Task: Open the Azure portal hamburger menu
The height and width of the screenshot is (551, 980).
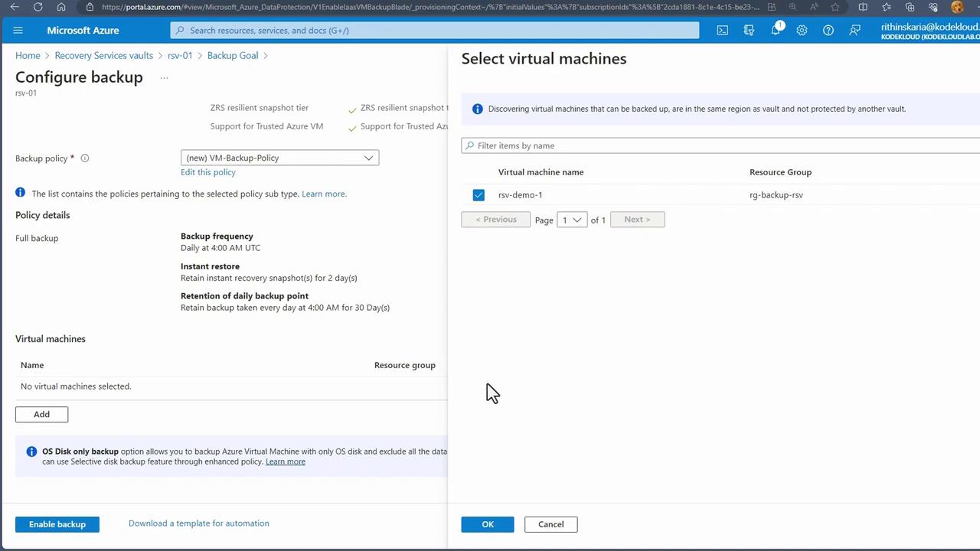Action: click(18, 31)
